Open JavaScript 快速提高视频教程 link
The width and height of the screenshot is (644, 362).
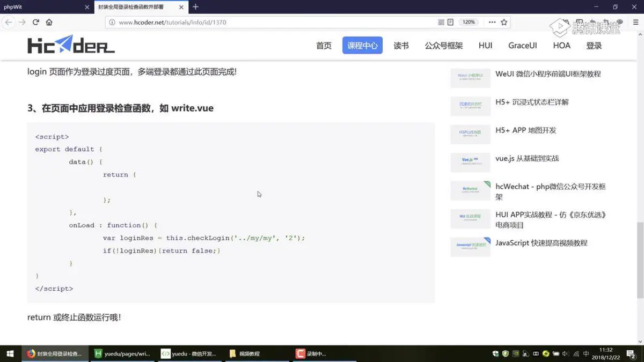[x=541, y=243]
